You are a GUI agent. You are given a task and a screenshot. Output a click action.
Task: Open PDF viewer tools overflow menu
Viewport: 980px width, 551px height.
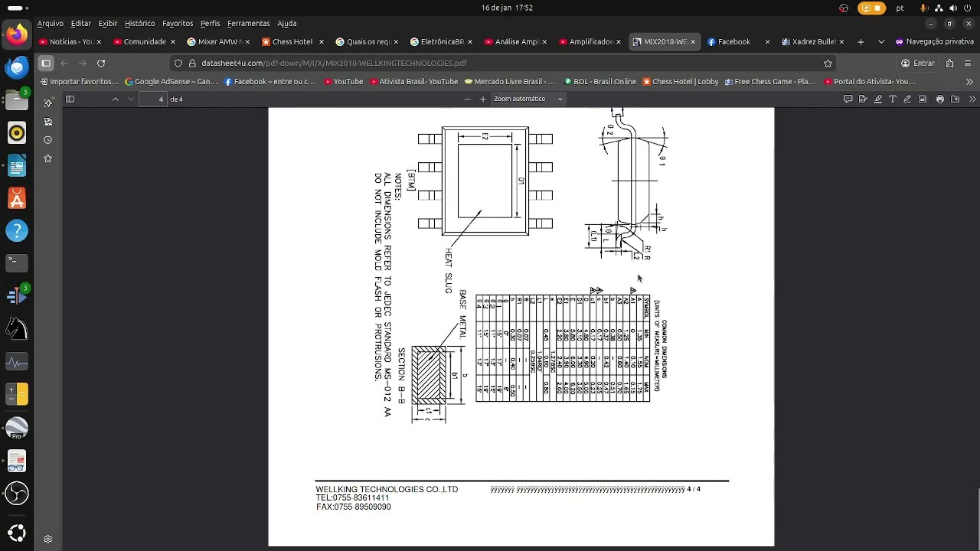tap(972, 99)
